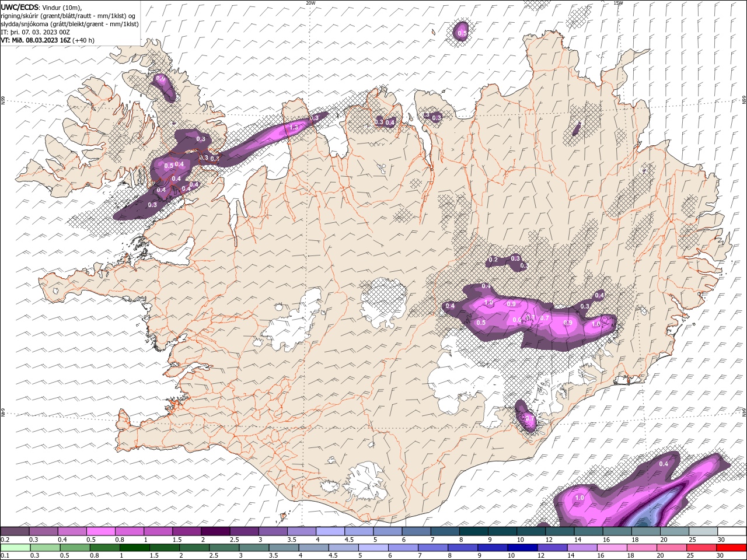Click the 'IT: Þri. 07. 03. 2023 00Z' line
The height and width of the screenshot is (560, 747).
(x=35, y=32)
